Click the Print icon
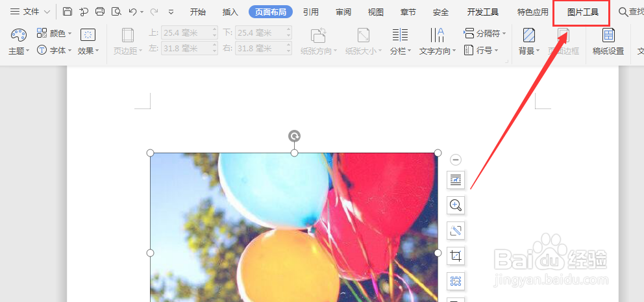 100,12
